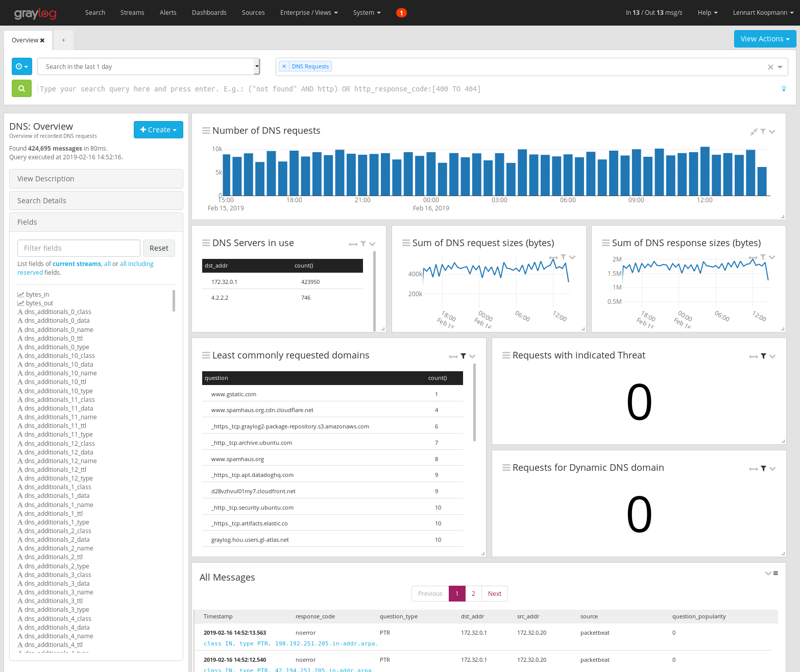Go to Streams in the top navigation
Viewport: 800px width, 672px height.
tap(132, 13)
